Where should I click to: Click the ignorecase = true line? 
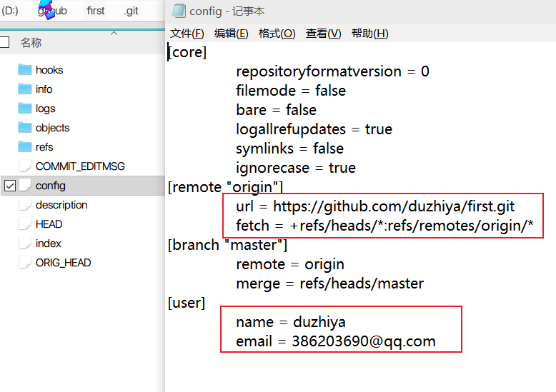(296, 169)
